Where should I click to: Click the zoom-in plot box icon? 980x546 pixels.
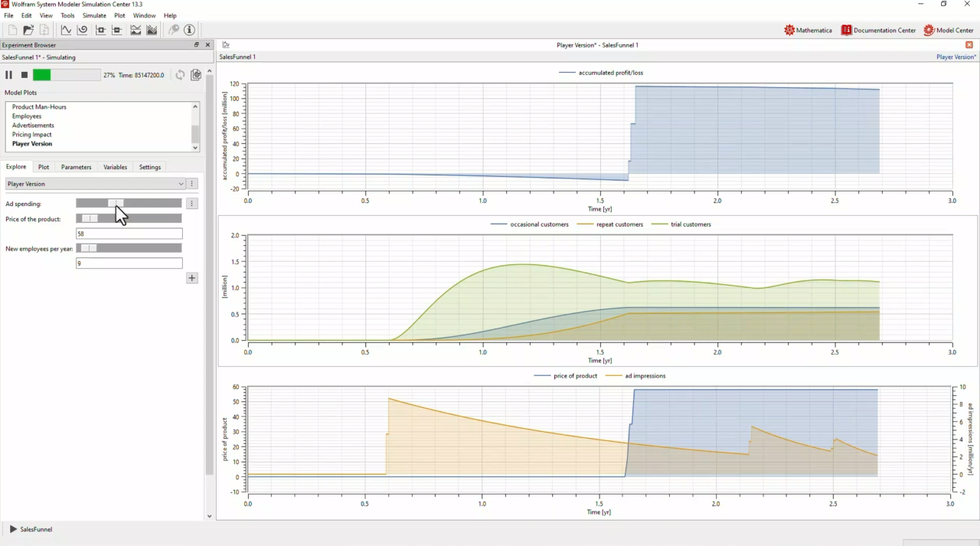click(100, 30)
